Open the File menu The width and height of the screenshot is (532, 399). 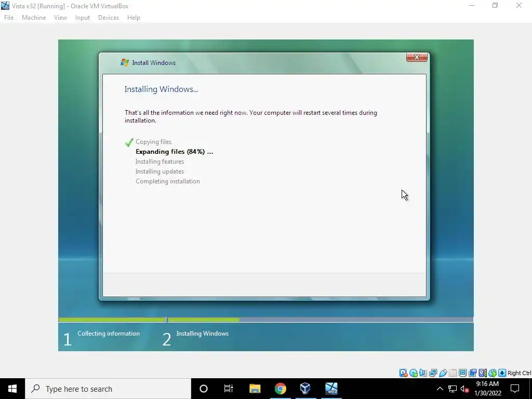tap(9, 18)
